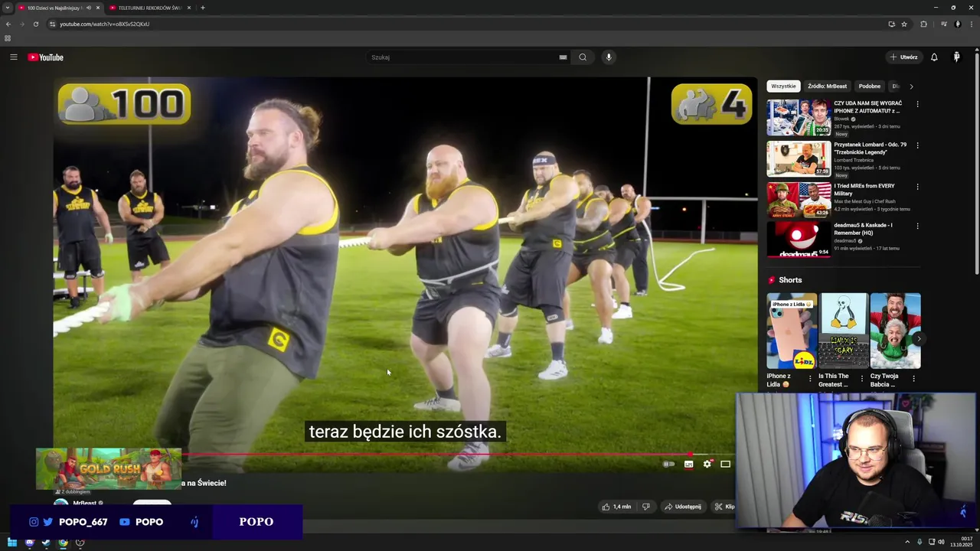Open options for Is This The Greatest short
The image size is (980, 551).
click(x=862, y=377)
